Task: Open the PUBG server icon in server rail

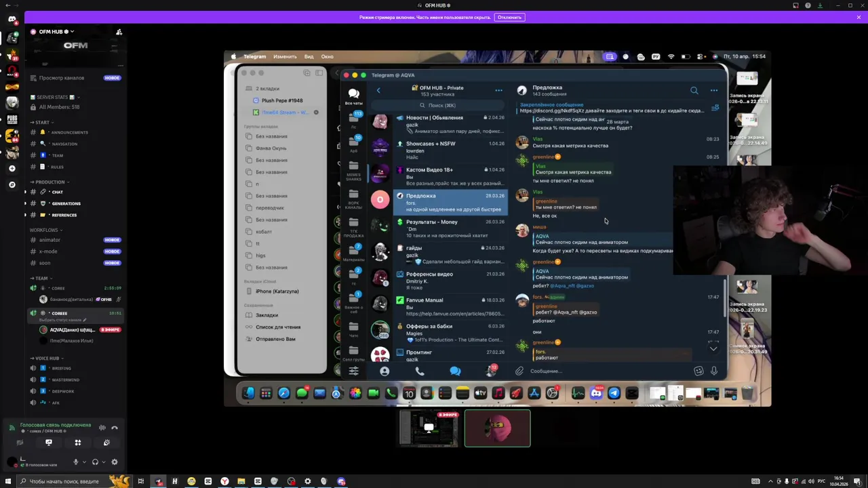Action: [12, 120]
